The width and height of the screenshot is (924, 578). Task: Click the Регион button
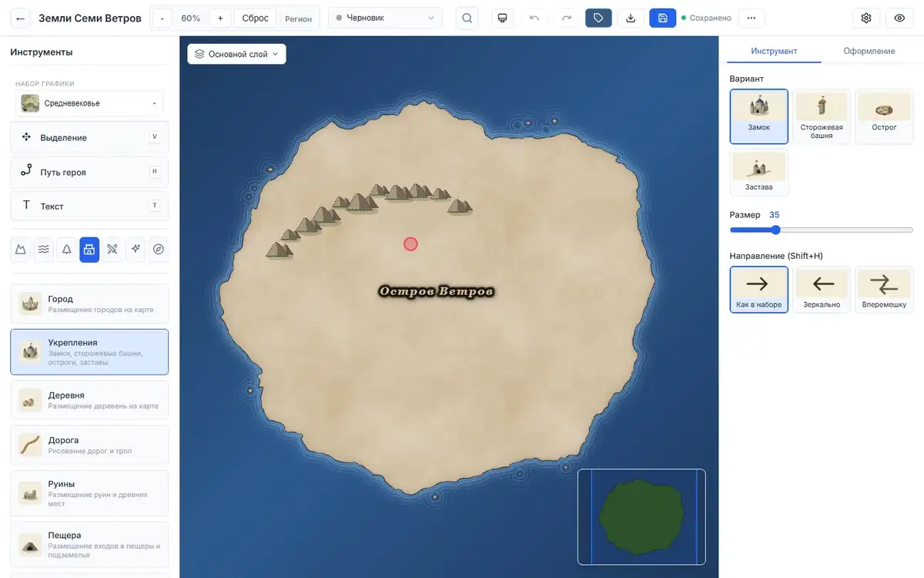299,18
